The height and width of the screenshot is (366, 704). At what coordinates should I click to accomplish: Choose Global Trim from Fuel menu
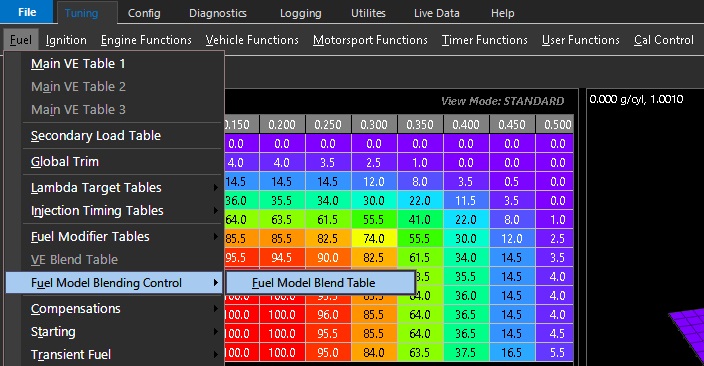click(114, 162)
